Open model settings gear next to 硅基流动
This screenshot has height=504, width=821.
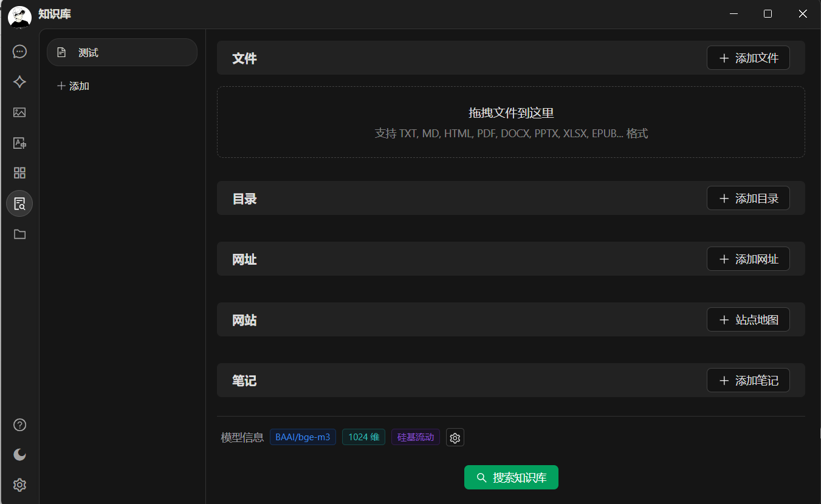coord(455,438)
